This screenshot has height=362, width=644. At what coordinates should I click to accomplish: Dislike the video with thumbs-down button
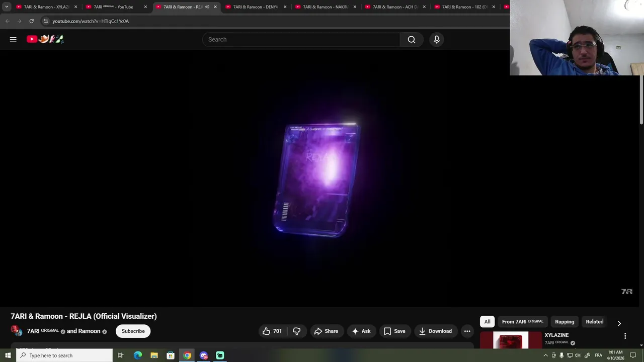click(296, 331)
